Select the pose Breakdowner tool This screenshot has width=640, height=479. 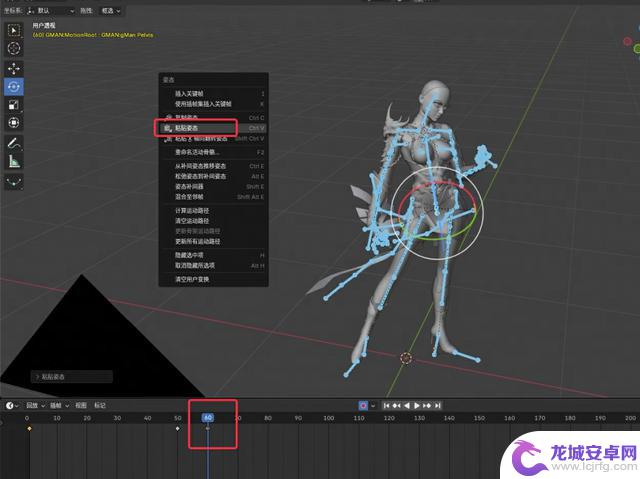click(14, 182)
